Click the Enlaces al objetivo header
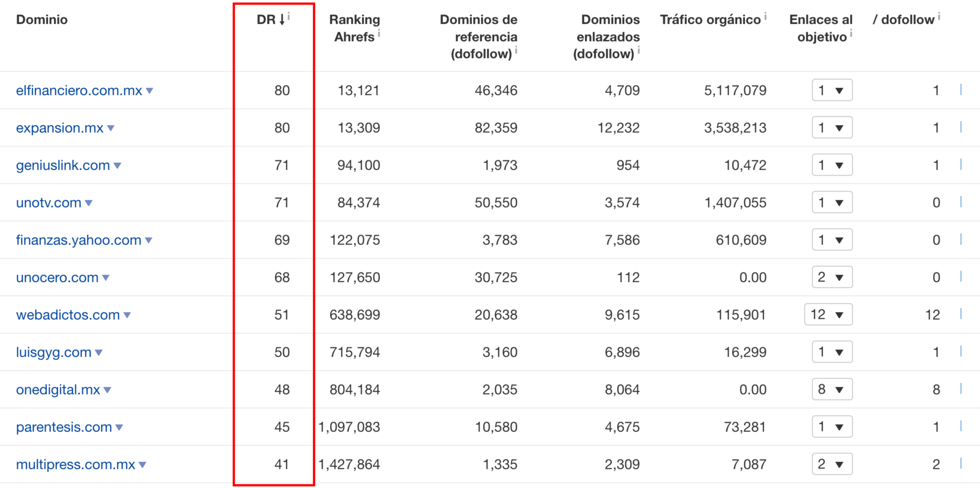The height and width of the screenshot is (488, 980). click(820, 28)
